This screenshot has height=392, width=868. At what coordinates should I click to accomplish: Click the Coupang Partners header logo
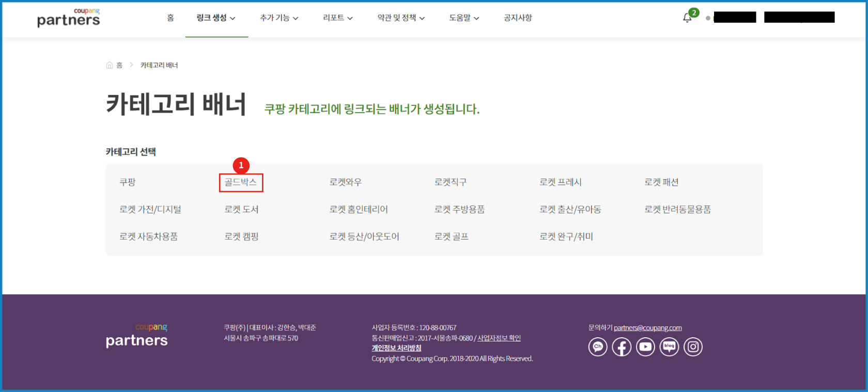69,18
